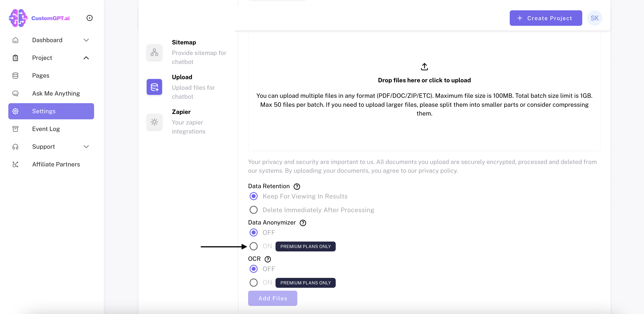Select Delete Immediately After Processing option
644x314 pixels.
[x=254, y=210]
